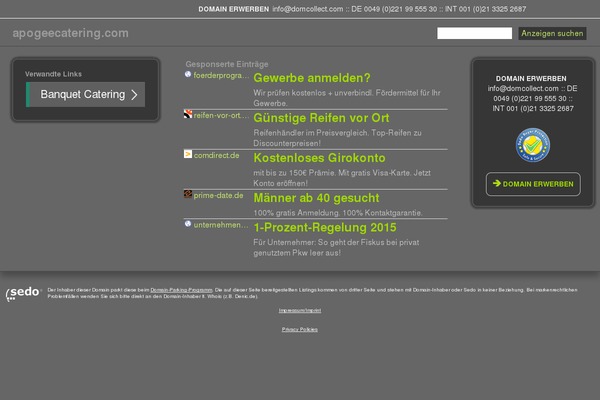Screen dimensions: 600x400
Task: Click the 100% gratis Anmeldung description
Action: [x=338, y=213]
